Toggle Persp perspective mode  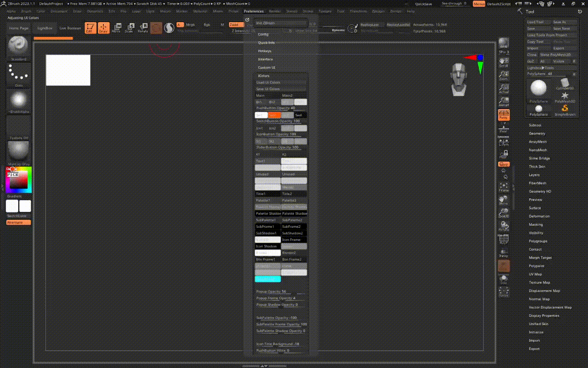point(504,115)
